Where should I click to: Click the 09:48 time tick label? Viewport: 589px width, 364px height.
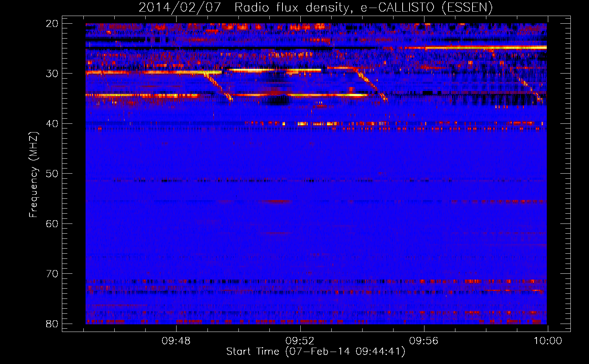[176, 341]
